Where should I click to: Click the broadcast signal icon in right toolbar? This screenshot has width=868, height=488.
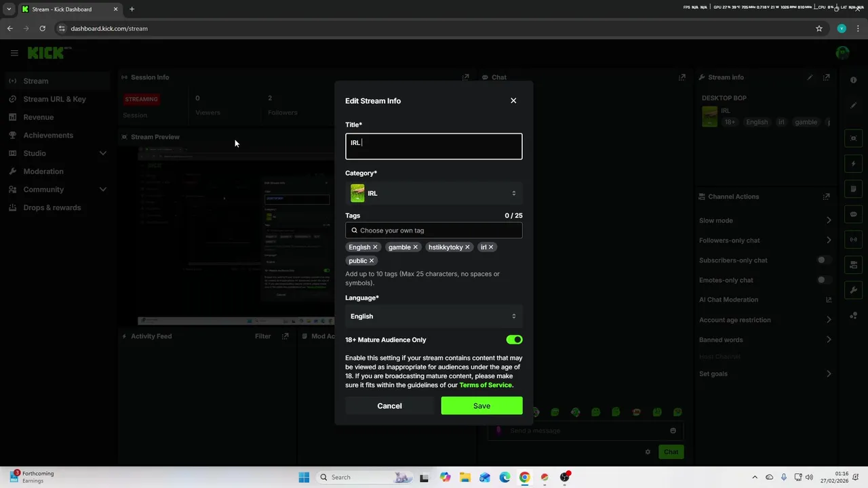point(854,239)
